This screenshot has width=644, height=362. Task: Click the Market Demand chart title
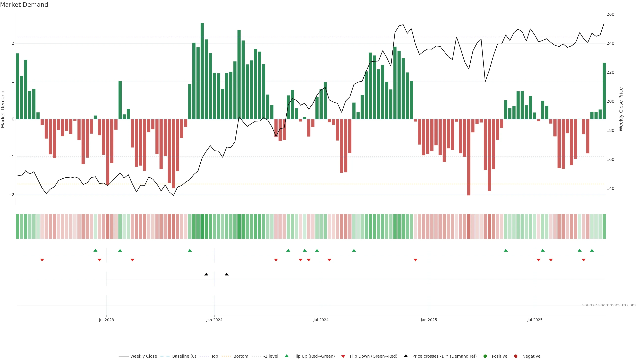coord(24,5)
